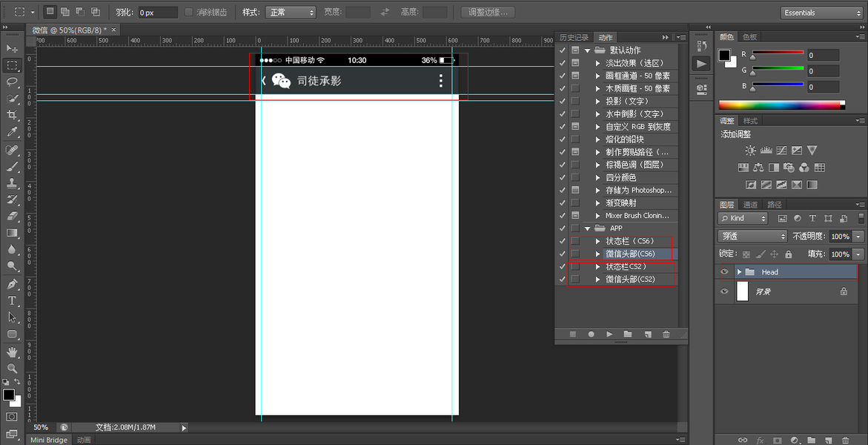868x445 pixels.
Task: Select the Clone Stamp tool
Action: tap(12, 183)
